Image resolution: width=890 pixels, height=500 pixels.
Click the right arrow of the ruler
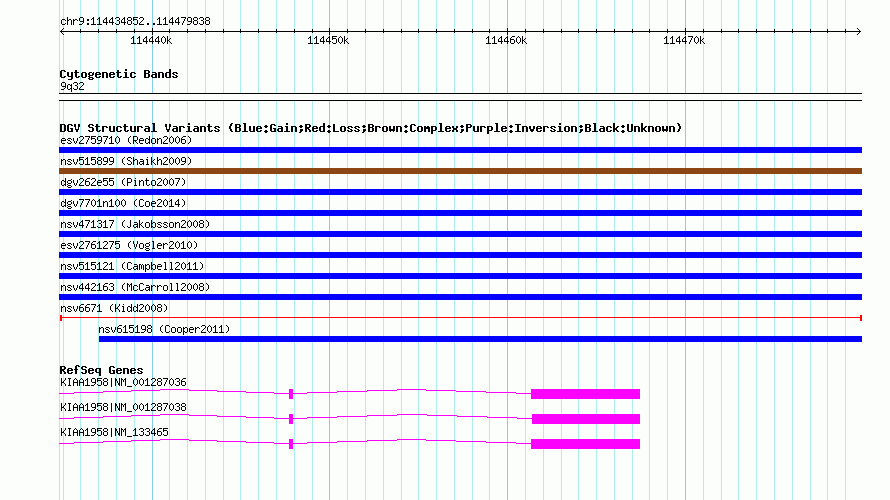[858, 31]
